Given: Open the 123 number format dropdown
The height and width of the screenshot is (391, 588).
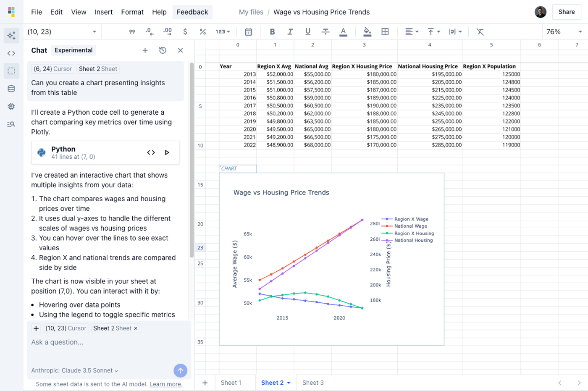Looking at the screenshot, I should tap(223, 31).
